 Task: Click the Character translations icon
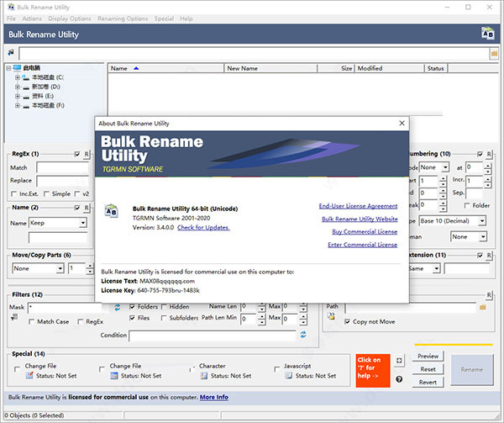[x=204, y=375]
